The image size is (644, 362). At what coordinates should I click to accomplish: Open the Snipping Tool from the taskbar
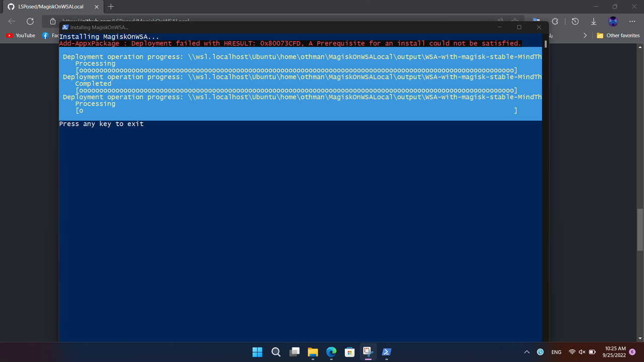(x=368, y=352)
